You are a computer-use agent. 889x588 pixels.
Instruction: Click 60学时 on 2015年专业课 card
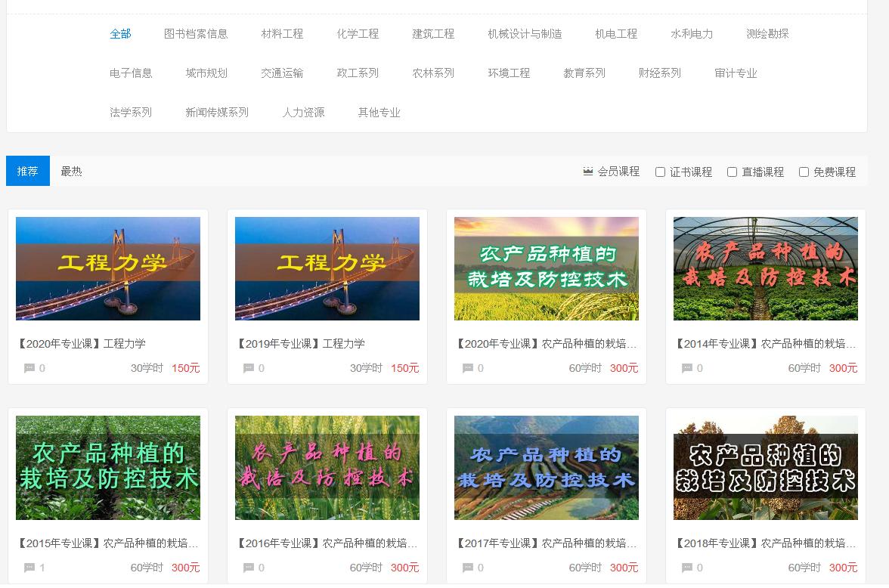point(147,568)
